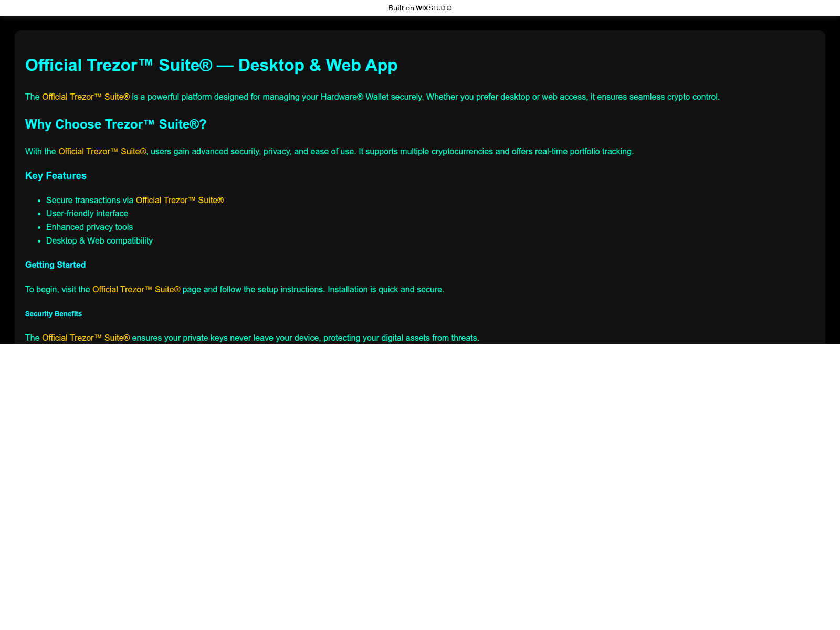This screenshot has width=840, height=630.
Task: Click the WIX STUDIO logo text
Action: (x=434, y=8)
